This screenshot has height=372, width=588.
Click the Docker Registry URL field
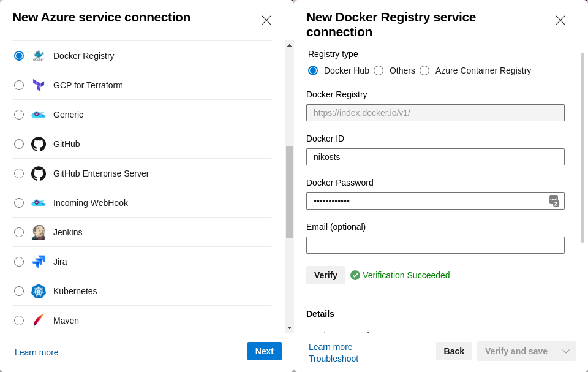click(x=435, y=113)
